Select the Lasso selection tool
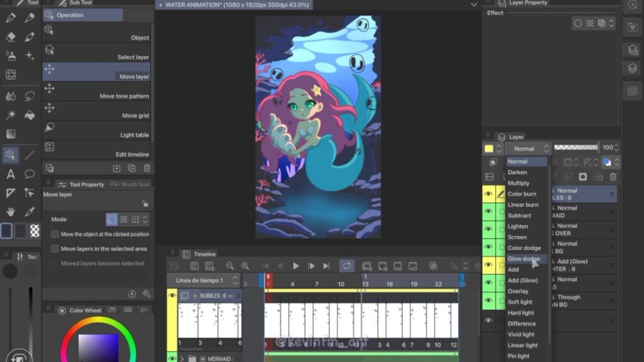 (x=30, y=96)
